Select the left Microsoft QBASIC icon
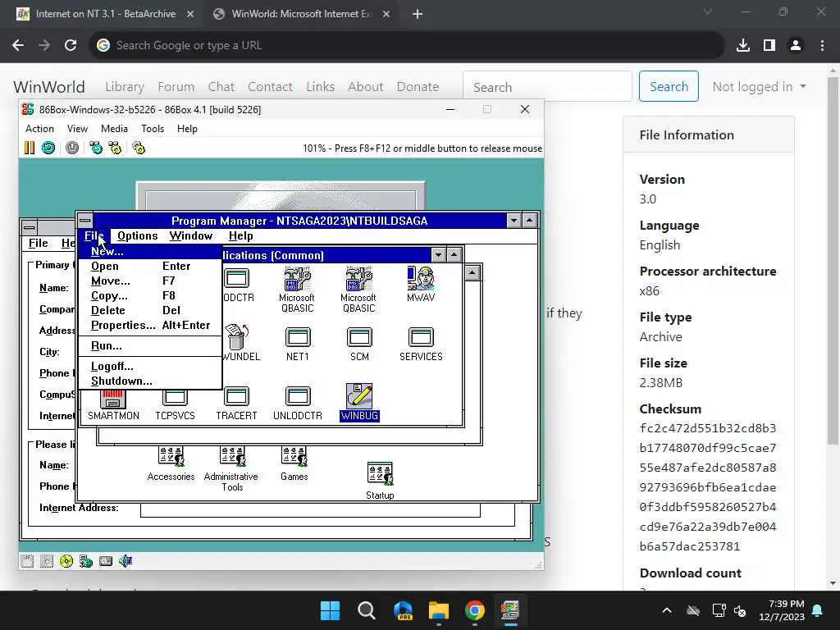The width and height of the screenshot is (840, 630). (x=297, y=290)
